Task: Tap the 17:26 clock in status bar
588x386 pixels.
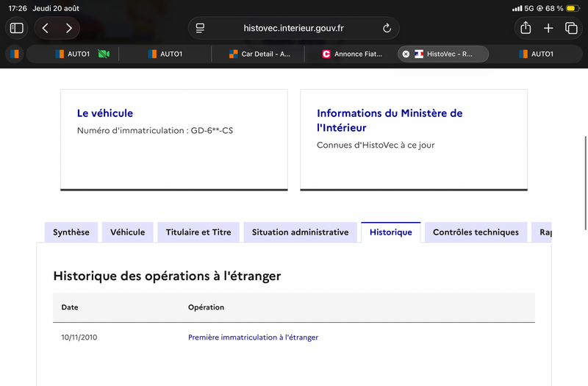Action: 18,8
